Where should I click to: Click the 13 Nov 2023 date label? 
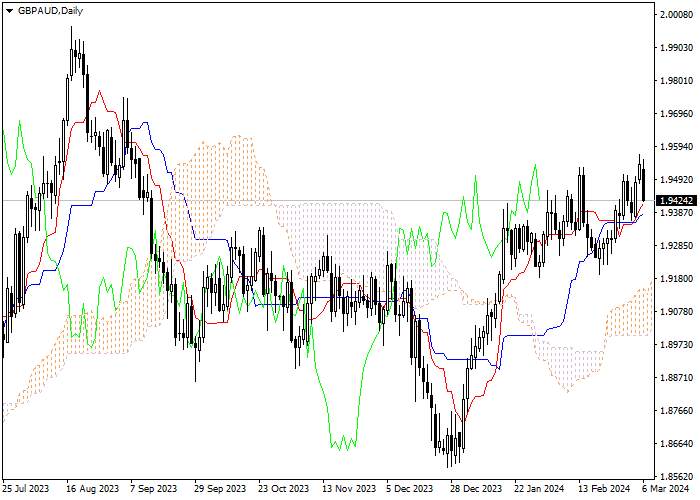(349, 488)
